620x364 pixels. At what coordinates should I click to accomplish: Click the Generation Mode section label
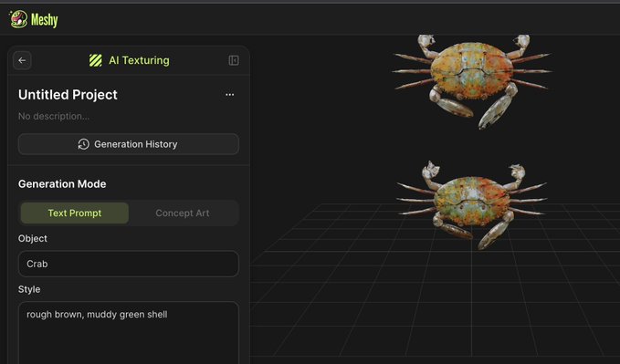[62, 183]
